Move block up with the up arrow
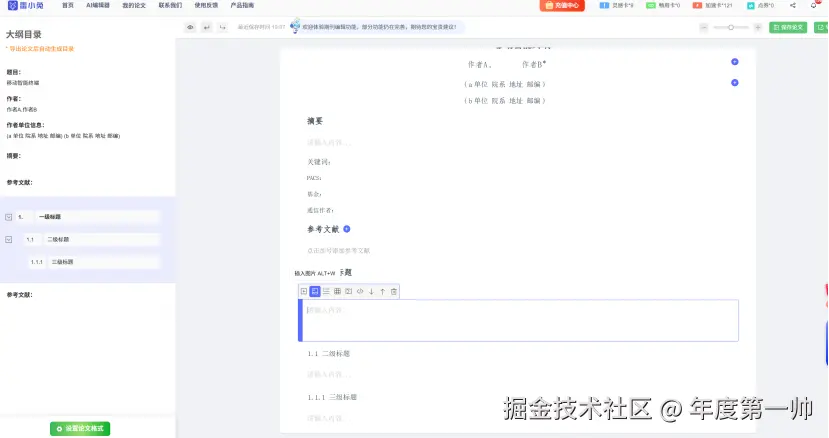The height and width of the screenshot is (438, 829). (x=382, y=291)
